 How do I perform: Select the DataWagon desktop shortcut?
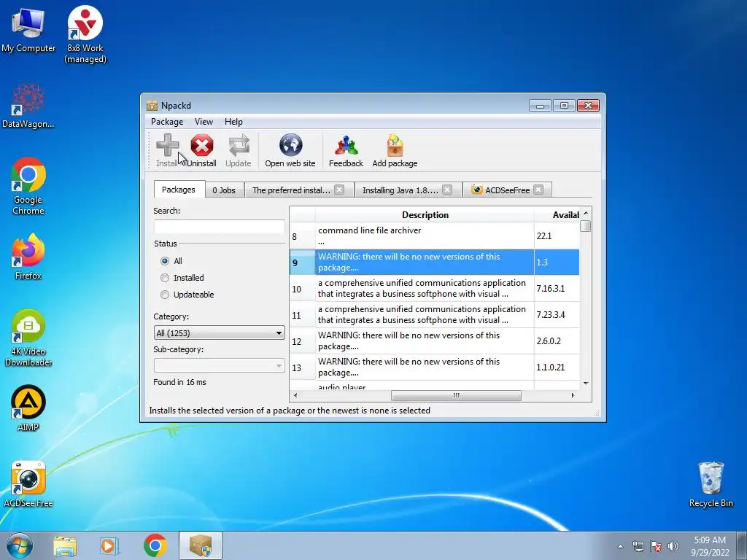[x=28, y=106]
